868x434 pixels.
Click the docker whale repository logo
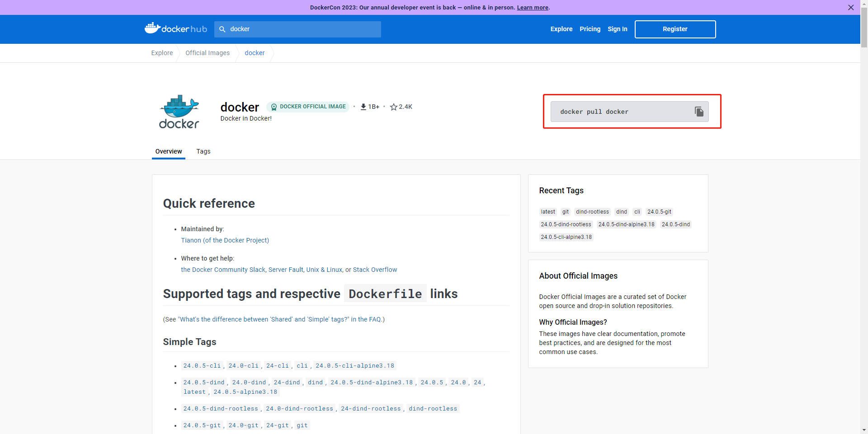point(179,112)
